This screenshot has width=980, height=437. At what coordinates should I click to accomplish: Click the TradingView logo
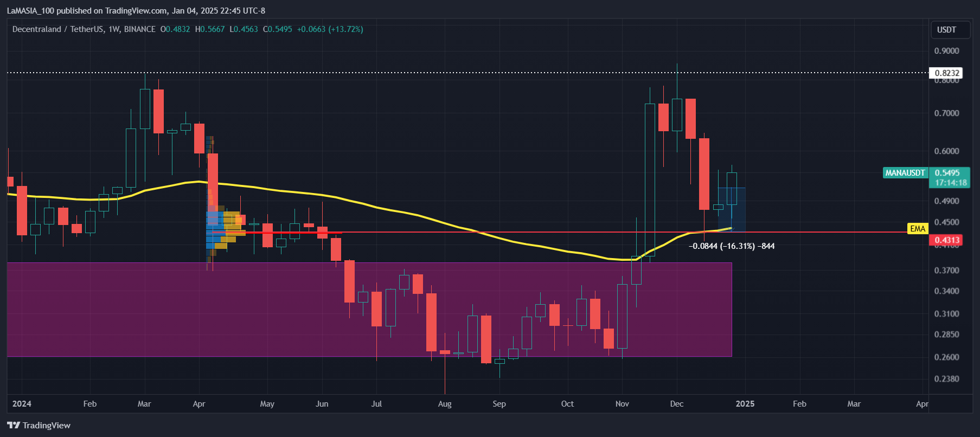coord(39,425)
